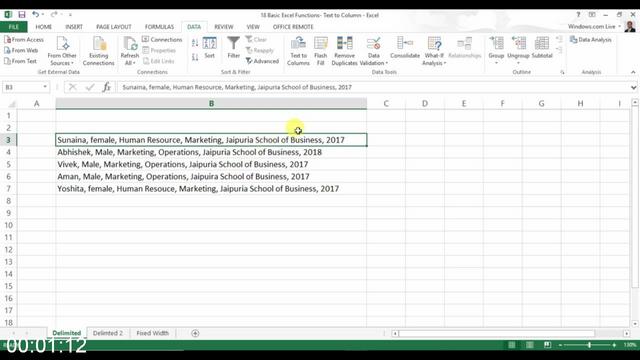Screen dimensions: 640x360
Task: Select cell starting with Yoshita, female
Action: [211, 189]
